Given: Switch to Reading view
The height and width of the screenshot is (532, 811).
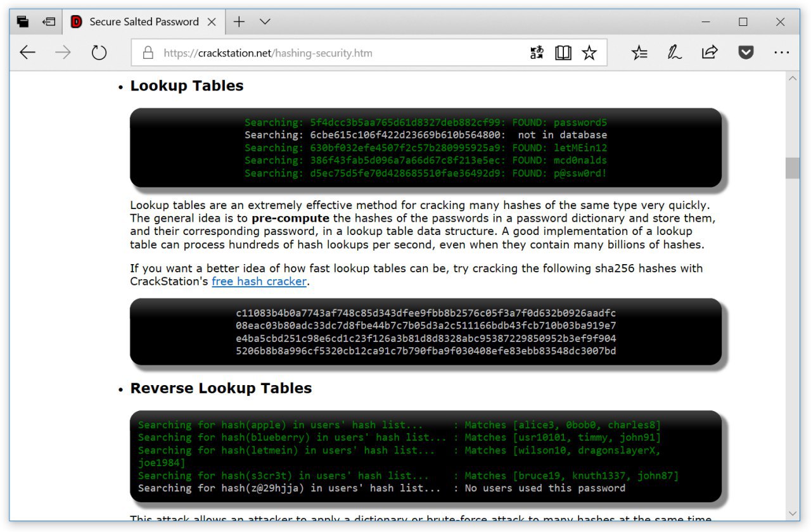Looking at the screenshot, I should tap(563, 53).
